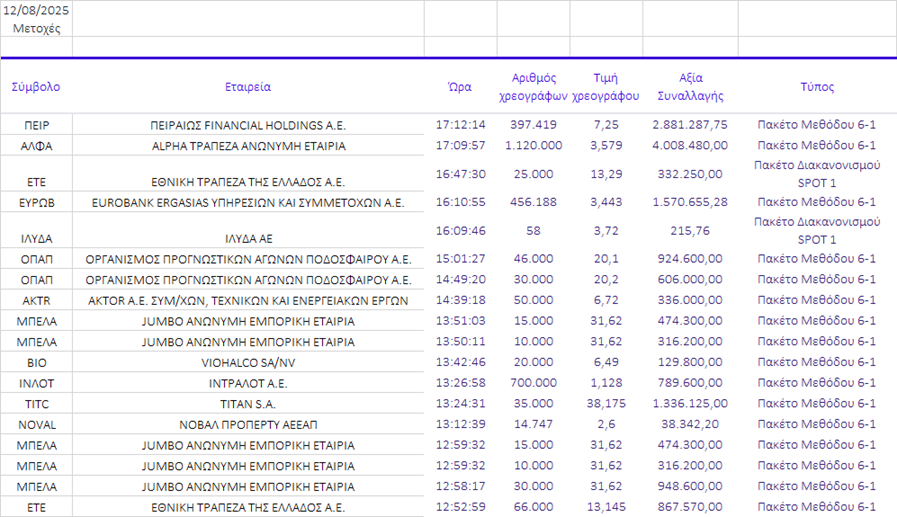Select the ΠΕΙΡ symbol cell
The image size is (897, 517).
pos(37,125)
